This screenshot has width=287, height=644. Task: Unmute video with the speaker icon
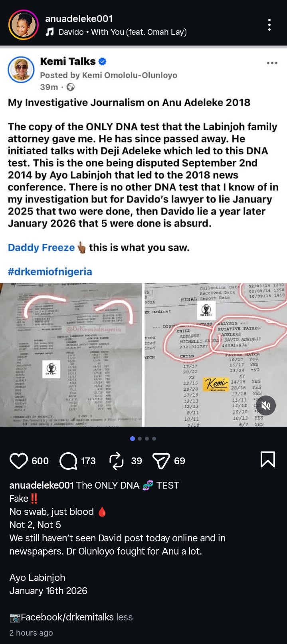[x=266, y=406]
